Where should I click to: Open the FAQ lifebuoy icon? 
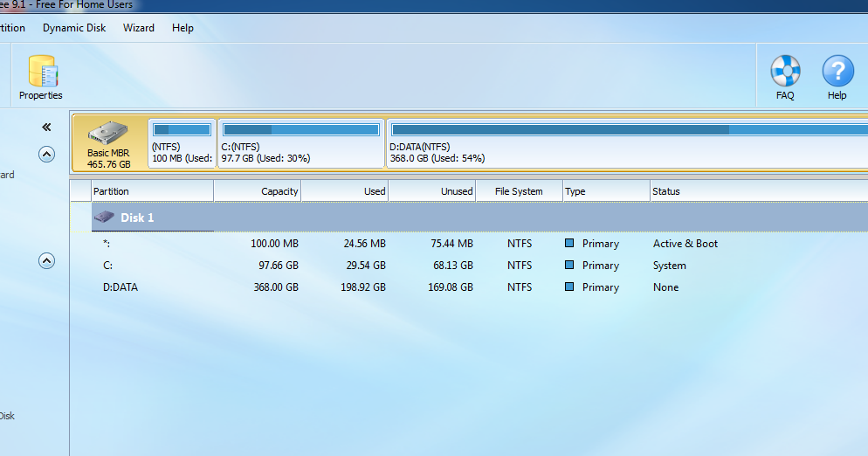click(x=785, y=71)
